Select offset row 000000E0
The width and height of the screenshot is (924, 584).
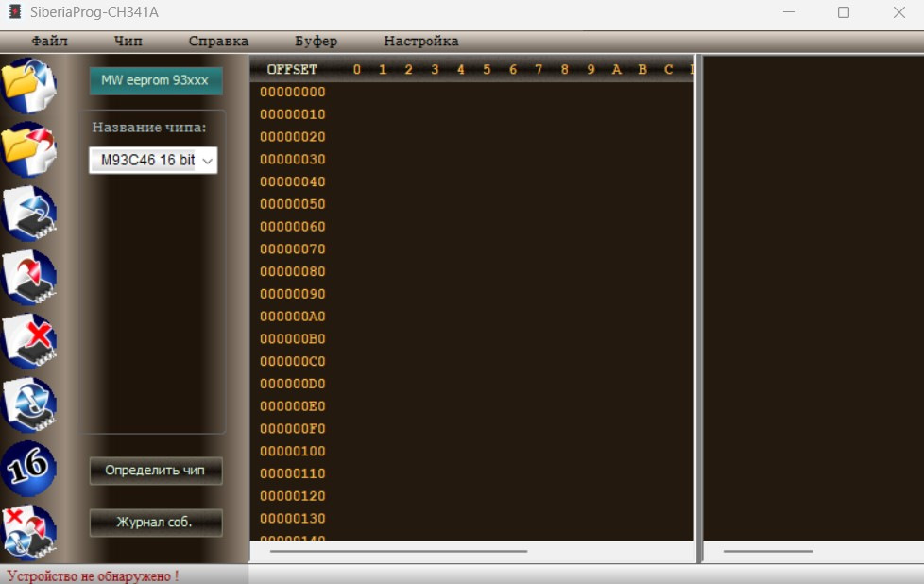coord(292,406)
